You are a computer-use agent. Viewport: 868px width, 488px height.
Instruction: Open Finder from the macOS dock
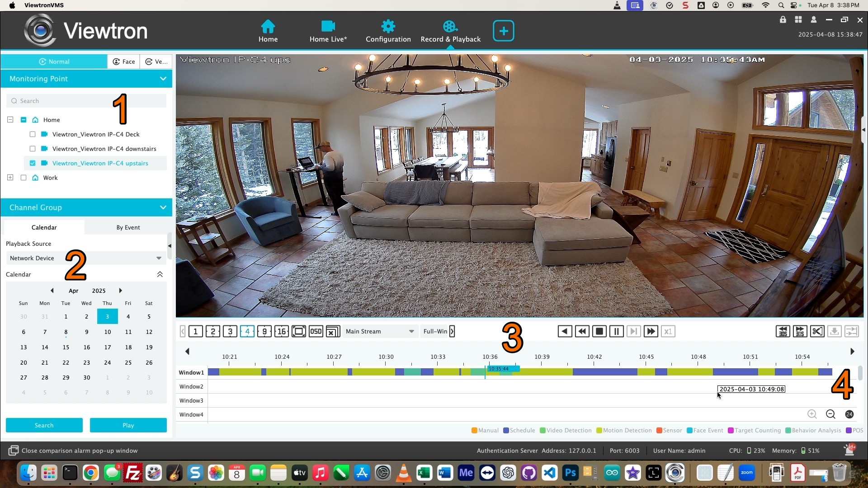tap(28, 473)
